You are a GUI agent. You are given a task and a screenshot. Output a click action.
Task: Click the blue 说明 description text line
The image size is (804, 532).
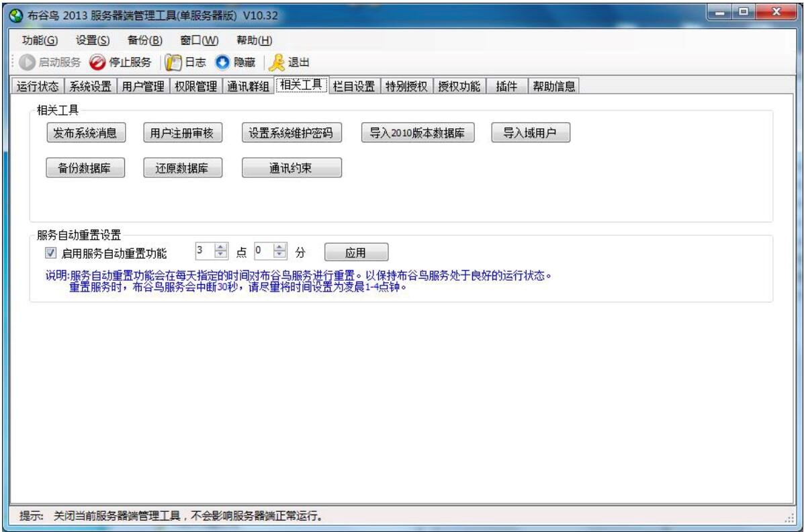click(x=298, y=275)
